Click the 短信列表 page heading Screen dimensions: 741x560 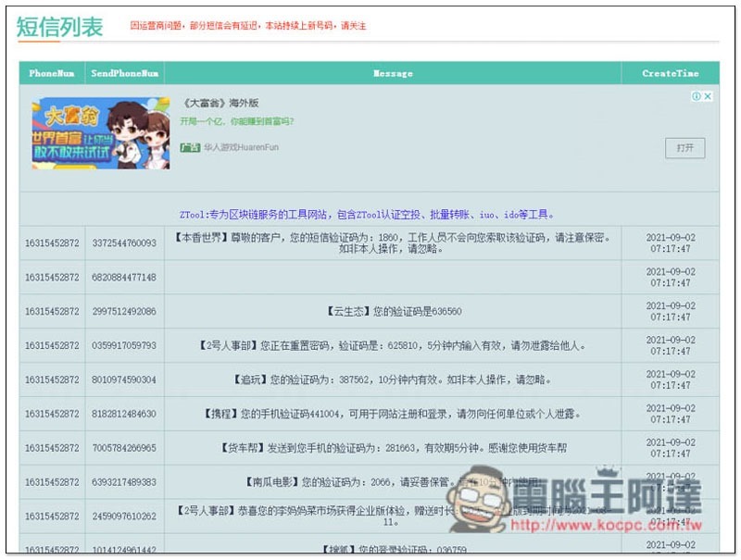point(59,27)
